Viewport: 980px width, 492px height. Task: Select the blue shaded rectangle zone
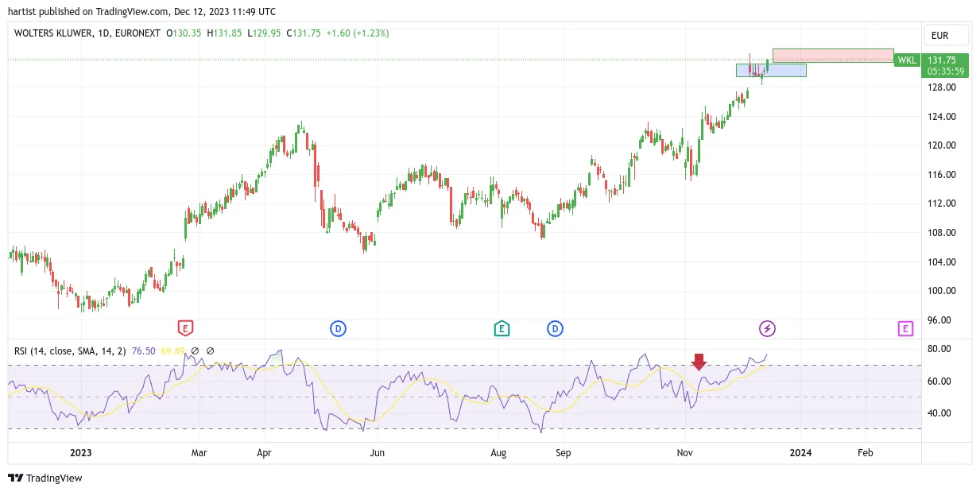point(771,70)
